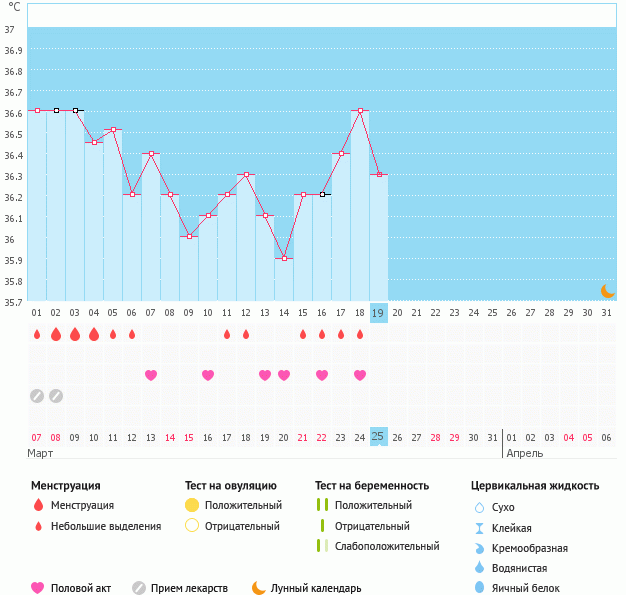Click the heart icon on cycle day 13
Screen dimensions: 626x595
265,375
